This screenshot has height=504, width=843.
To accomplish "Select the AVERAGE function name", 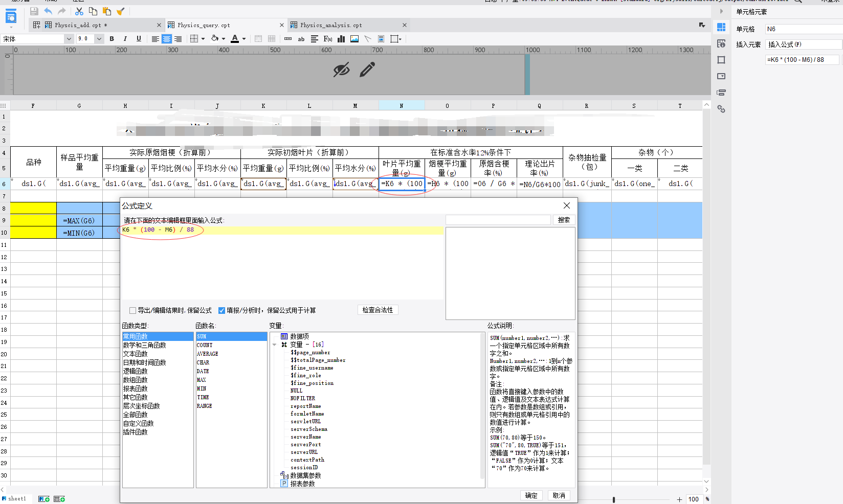I will tap(207, 354).
